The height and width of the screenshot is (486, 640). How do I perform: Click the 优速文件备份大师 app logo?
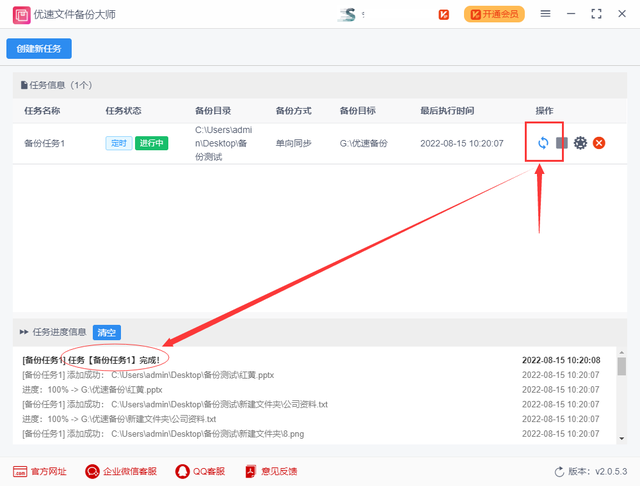21,15
